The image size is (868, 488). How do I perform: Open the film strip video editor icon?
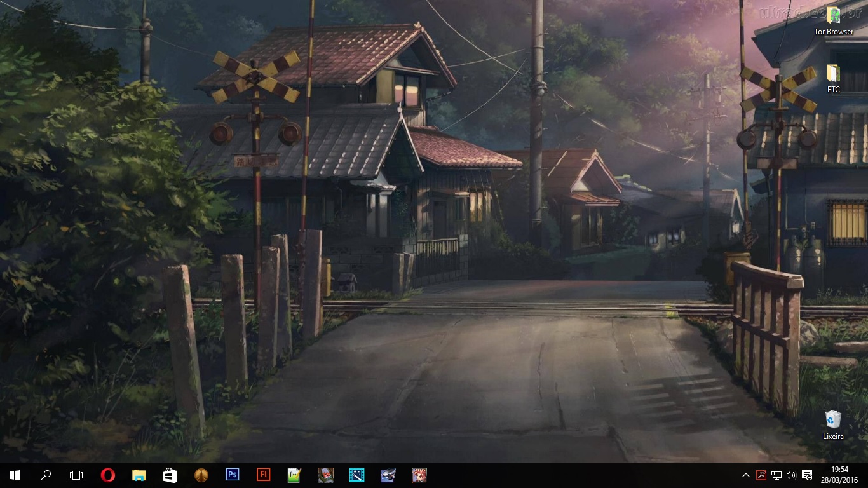coord(356,475)
